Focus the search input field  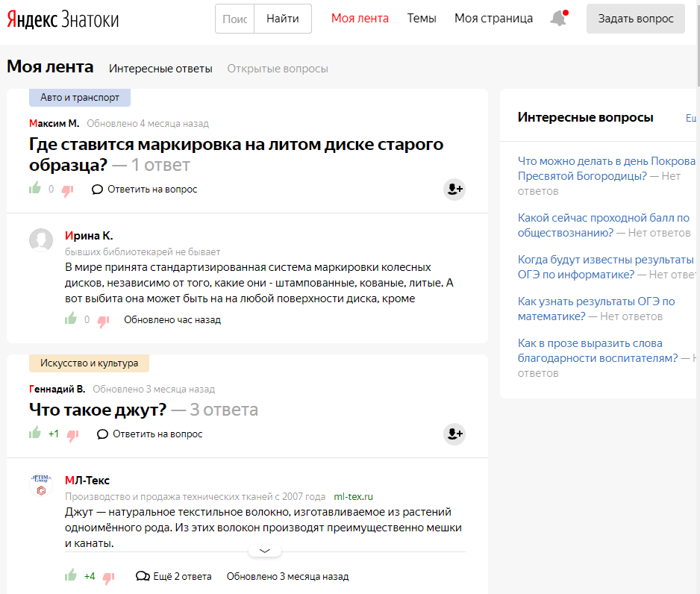[235, 19]
